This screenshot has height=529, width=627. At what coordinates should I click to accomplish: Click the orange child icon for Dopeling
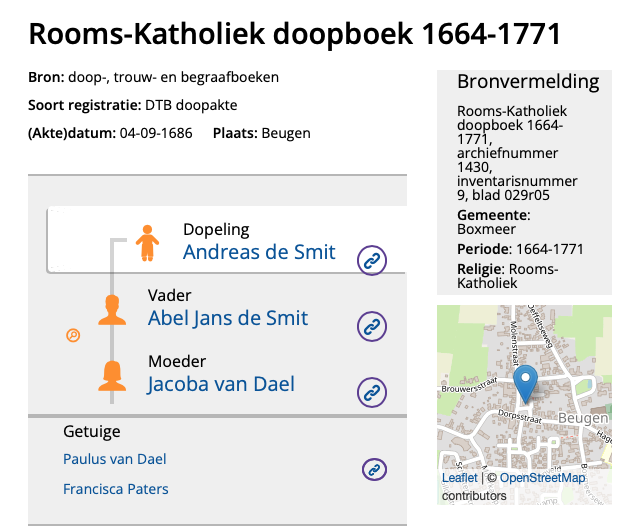pos(148,243)
